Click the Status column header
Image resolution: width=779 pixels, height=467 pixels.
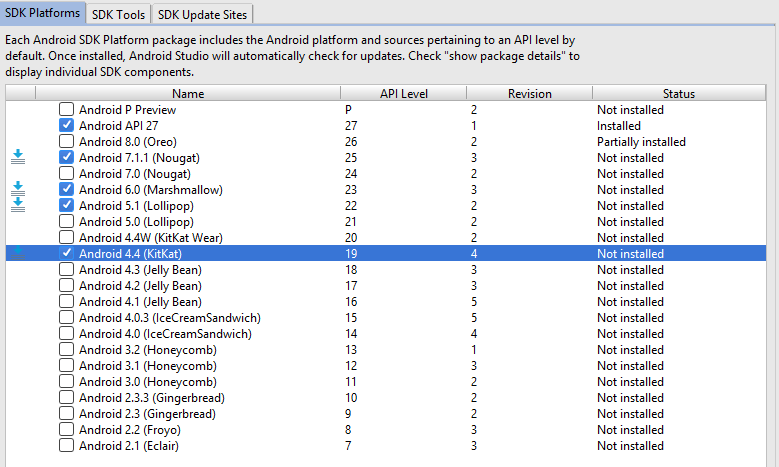click(677, 93)
